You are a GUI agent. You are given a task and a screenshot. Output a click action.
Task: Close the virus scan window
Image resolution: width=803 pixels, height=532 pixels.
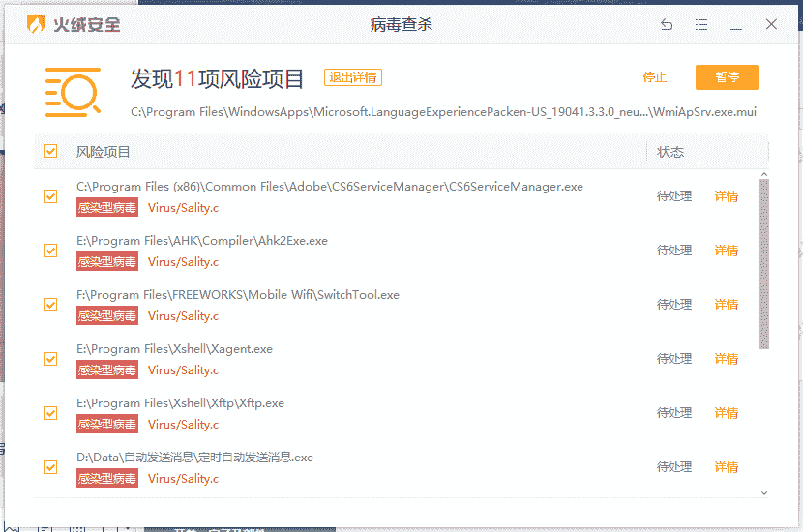pos(771,24)
